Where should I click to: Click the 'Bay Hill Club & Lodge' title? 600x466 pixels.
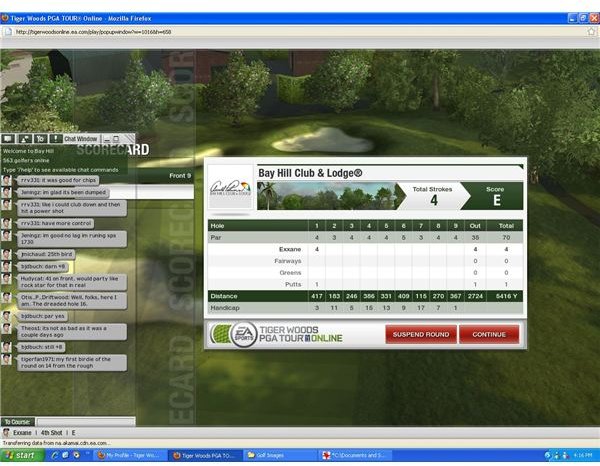[310, 173]
